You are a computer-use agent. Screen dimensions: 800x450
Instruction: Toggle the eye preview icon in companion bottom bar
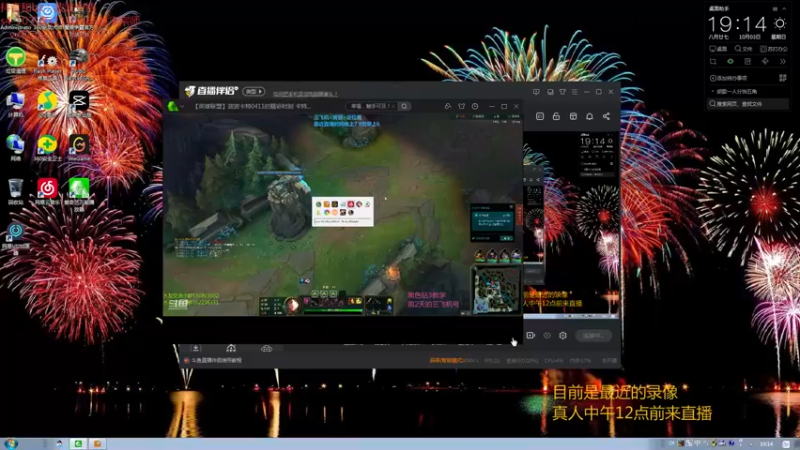tap(547, 335)
